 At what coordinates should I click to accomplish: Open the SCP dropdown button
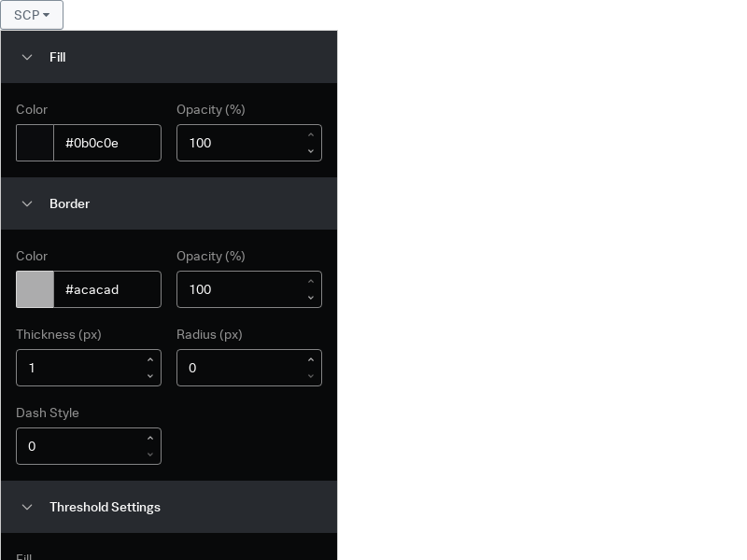(x=32, y=15)
